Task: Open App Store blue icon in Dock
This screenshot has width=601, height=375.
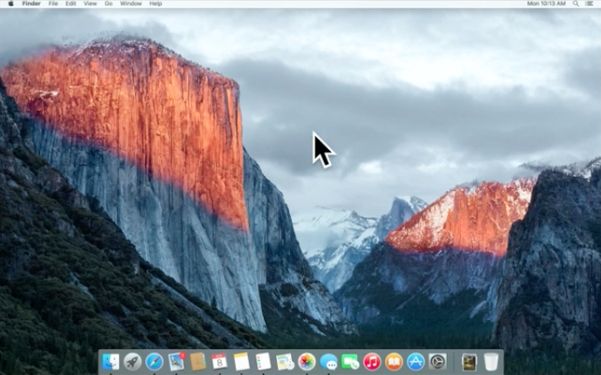Action: [415, 362]
